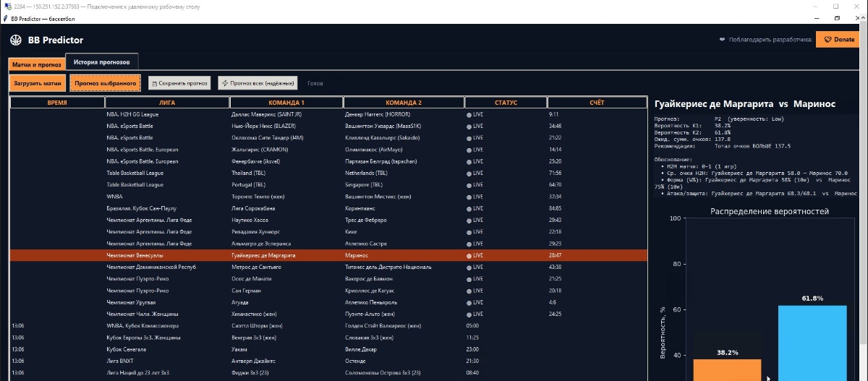The height and width of the screenshot is (381, 868).
Task: Click the Сан Герман team cell
Action: click(x=286, y=291)
